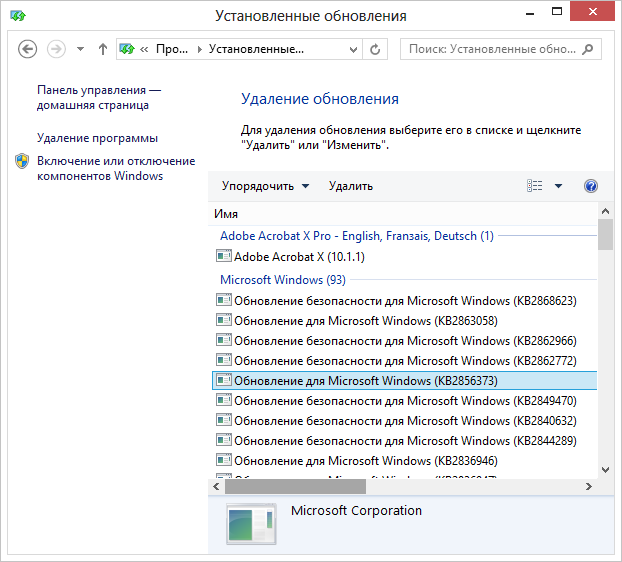Click the shield icon beside Windows components
Viewport: 622px width, 562px height.
tap(22, 161)
